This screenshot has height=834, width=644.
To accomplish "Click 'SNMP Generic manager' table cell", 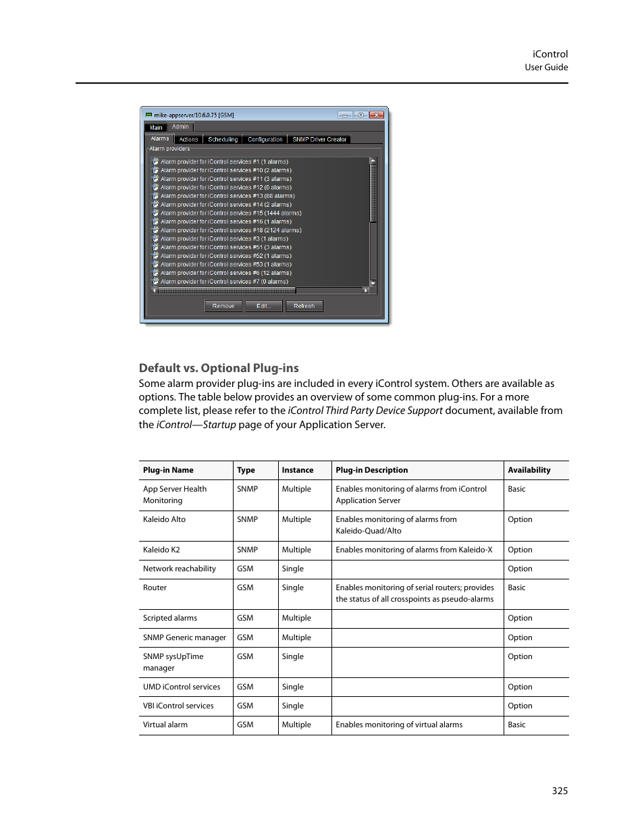I will point(184,637).
